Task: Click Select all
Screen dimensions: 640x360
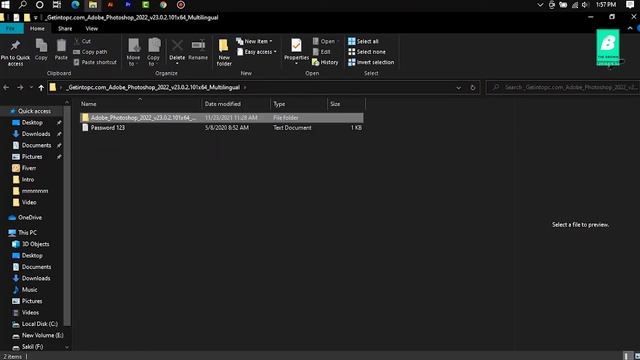Action: [x=363, y=41]
